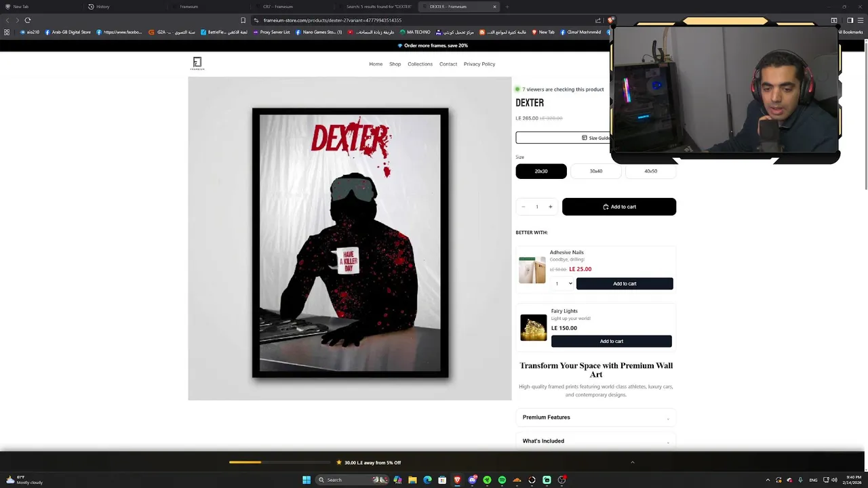The width and height of the screenshot is (868, 488).
Task: Switch to the CR7 – Frameium tab
Action: pyautogui.click(x=292, y=7)
